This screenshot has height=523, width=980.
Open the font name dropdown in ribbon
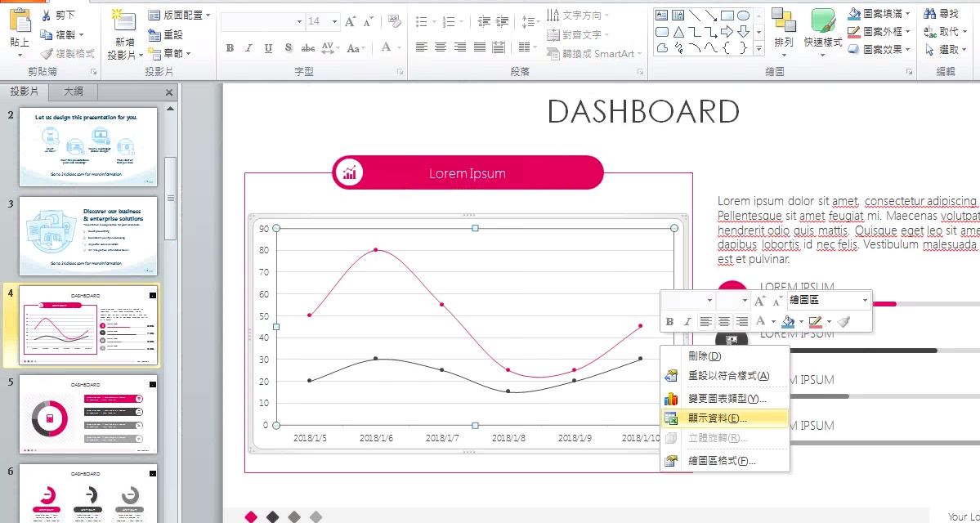(299, 22)
